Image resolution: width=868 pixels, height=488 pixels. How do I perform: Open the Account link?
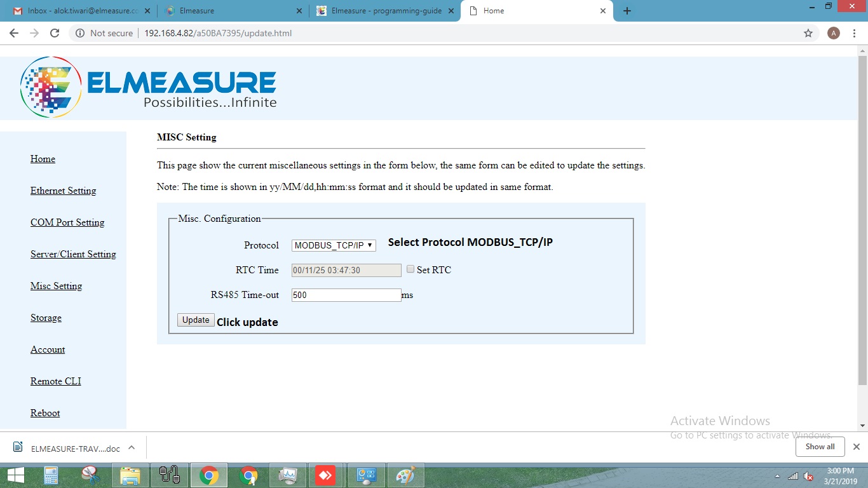tap(48, 349)
